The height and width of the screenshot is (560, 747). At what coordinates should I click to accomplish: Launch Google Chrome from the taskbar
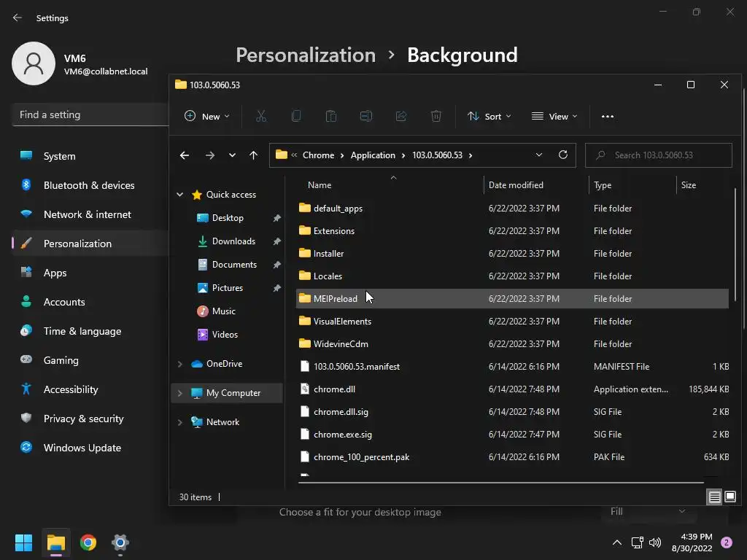coord(88,542)
